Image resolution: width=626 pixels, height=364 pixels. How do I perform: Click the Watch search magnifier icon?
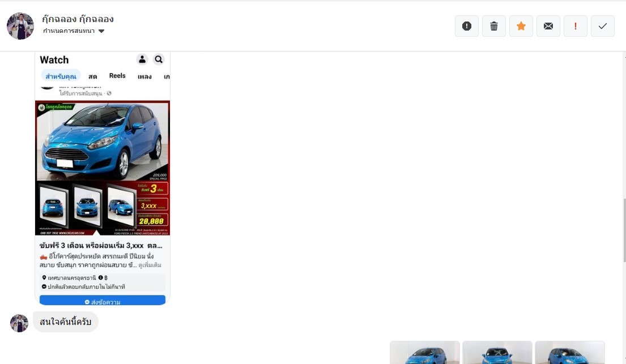pyautogui.click(x=159, y=59)
